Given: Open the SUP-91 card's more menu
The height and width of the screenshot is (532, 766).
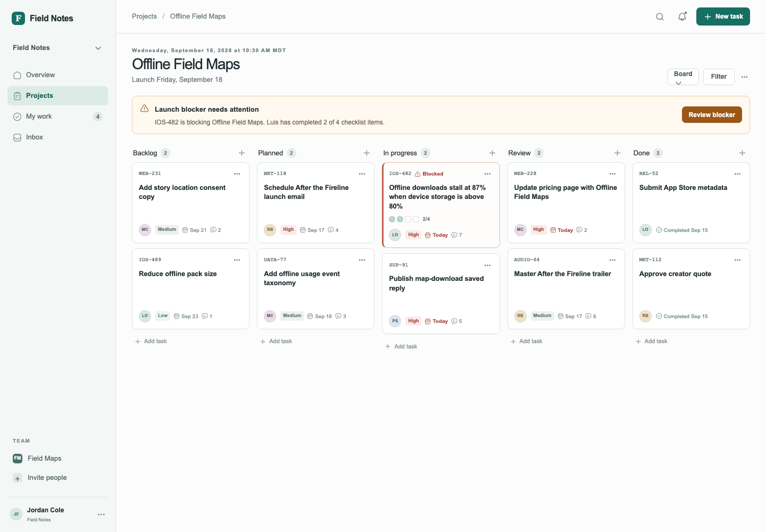Looking at the screenshot, I should coord(487,265).
